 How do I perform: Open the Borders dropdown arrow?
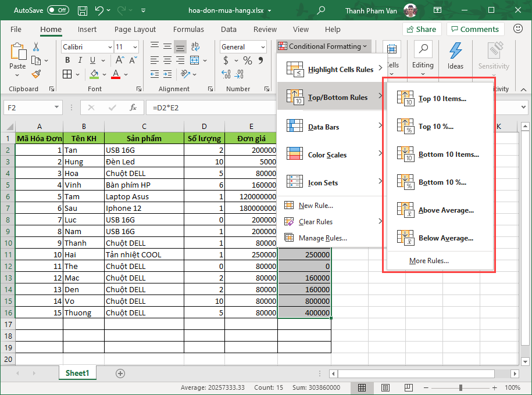(x=78, y=74)
